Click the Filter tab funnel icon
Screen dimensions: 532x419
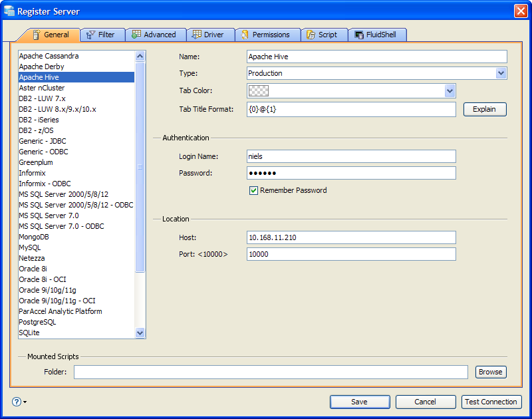[x=90, y=35]
